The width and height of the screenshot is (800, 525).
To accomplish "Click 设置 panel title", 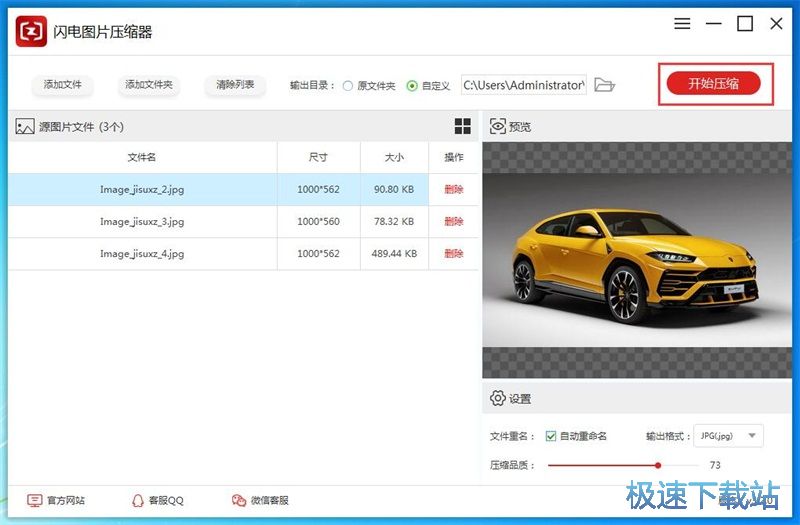I will point(520,398).
